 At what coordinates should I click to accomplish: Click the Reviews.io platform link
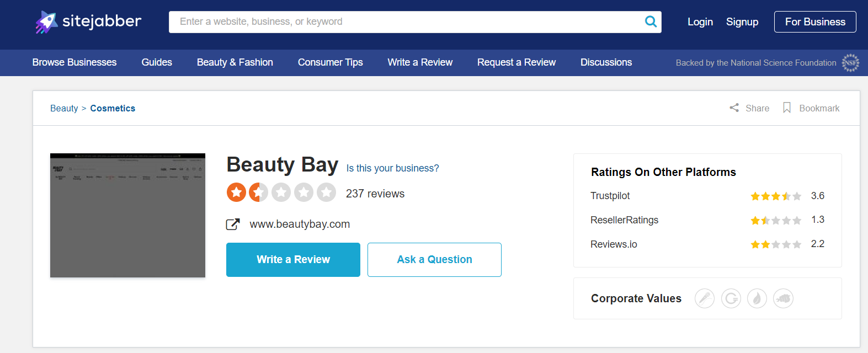click(x=614, y=244)
